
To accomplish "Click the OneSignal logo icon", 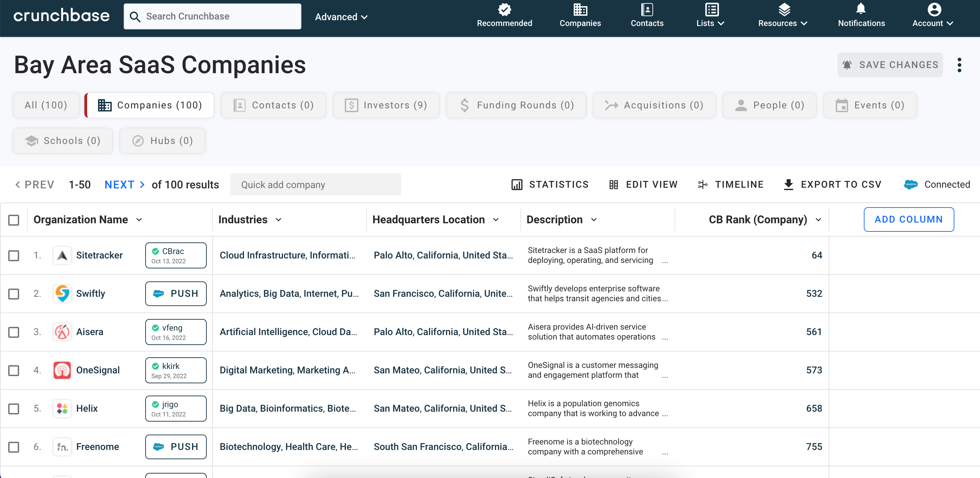I will pyautogui.click(x=62, y=370).
